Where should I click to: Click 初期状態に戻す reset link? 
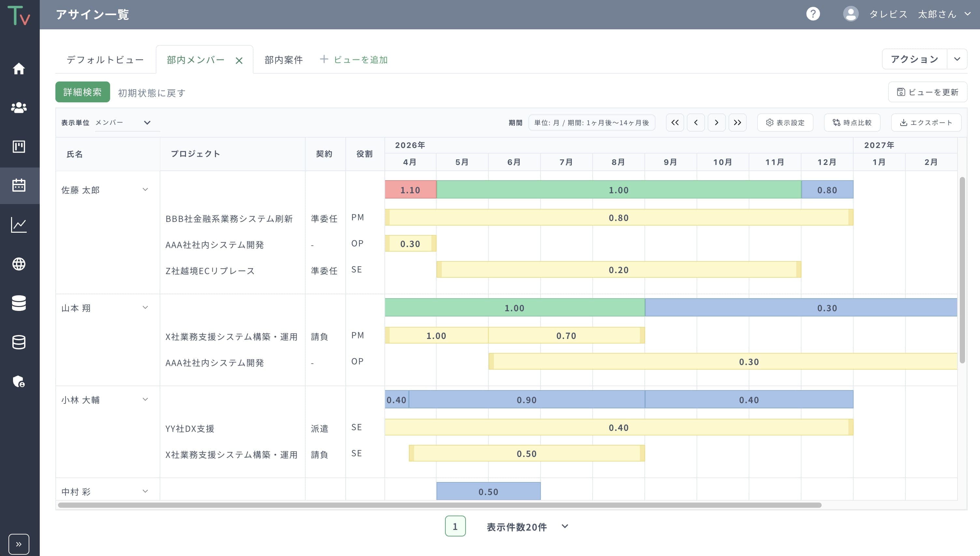[151, 93]
